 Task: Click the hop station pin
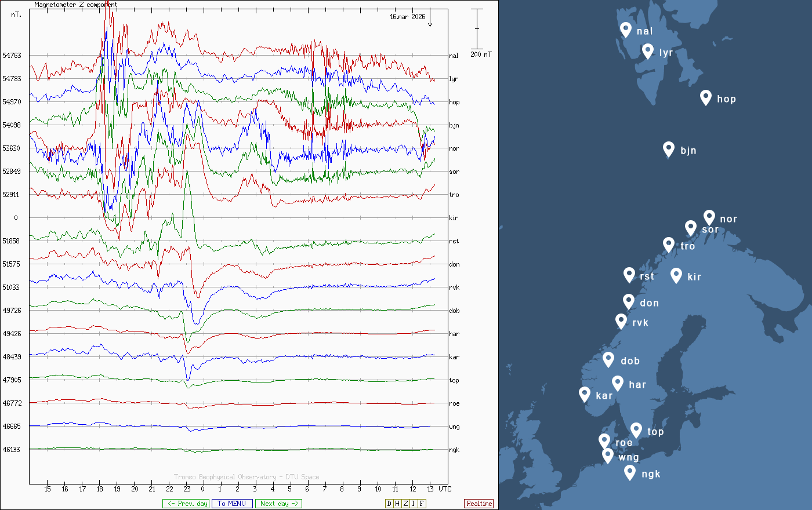tap(705, 97)
